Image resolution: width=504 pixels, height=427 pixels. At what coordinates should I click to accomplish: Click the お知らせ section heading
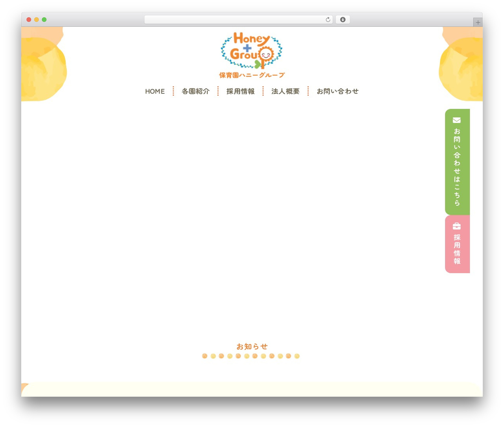pyautogui.click(x=252, y=347)
